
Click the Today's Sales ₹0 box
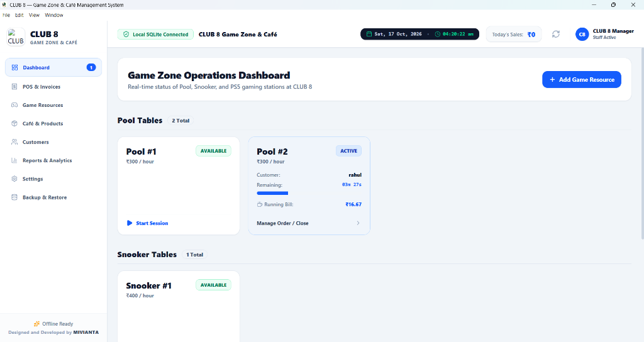pos(513,35)
